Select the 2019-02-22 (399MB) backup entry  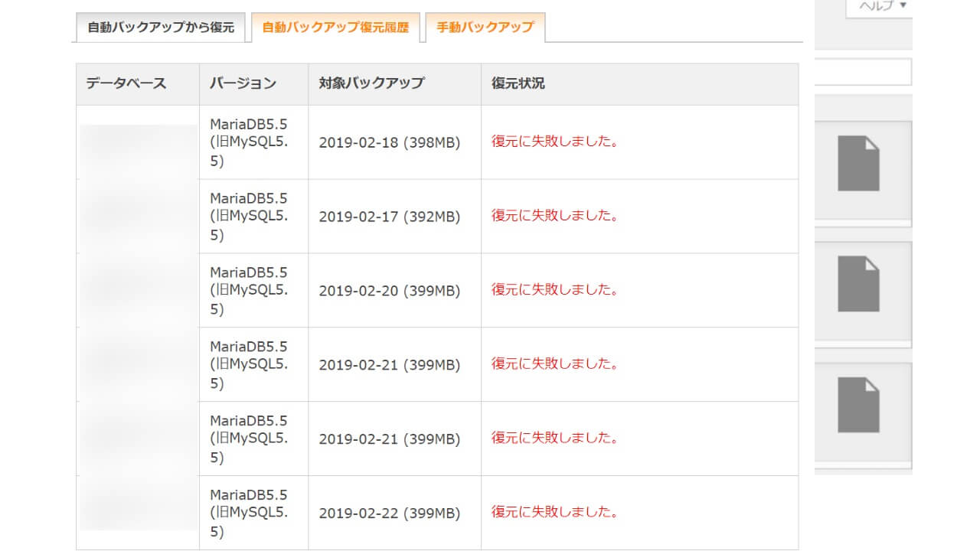389,514
